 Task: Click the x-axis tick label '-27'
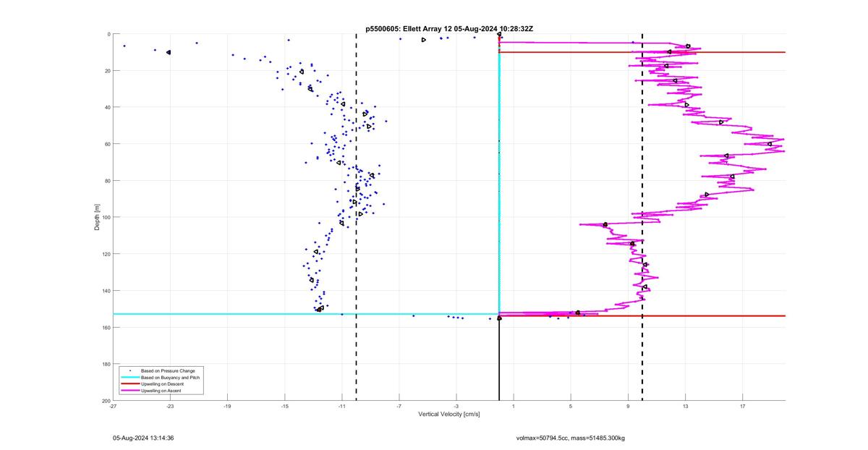[113, 407]
